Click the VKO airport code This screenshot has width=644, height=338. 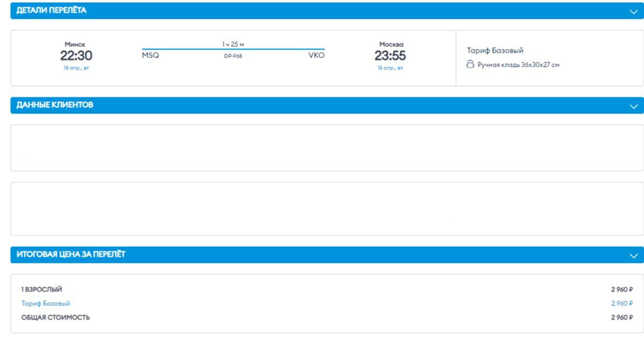click(316, 56)
